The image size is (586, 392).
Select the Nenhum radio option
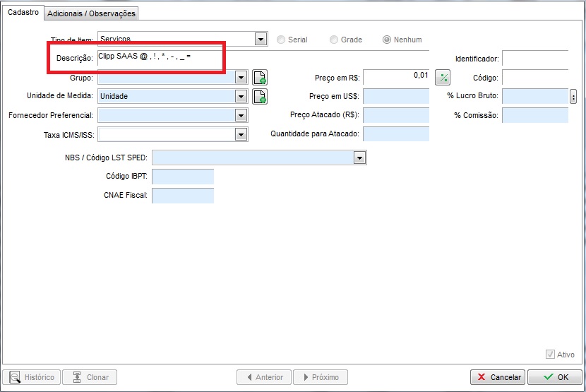(x=386, y=40)
